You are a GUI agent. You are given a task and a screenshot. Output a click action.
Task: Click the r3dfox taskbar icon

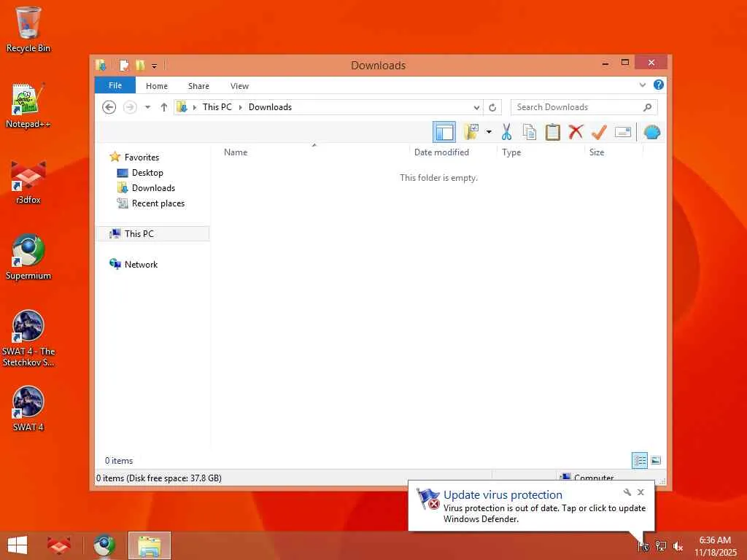[x=58, y=545]
